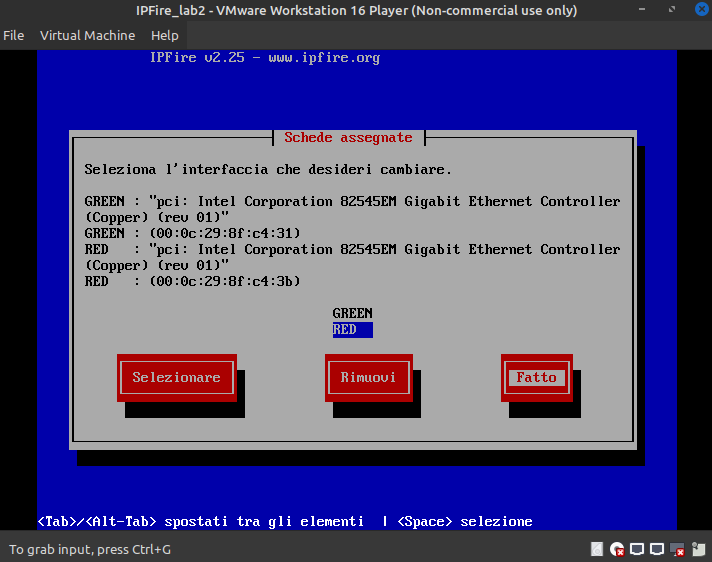Select the highlighted RED list entry
The width and height of the screenshot is (712, 562).
click(352, 330)
